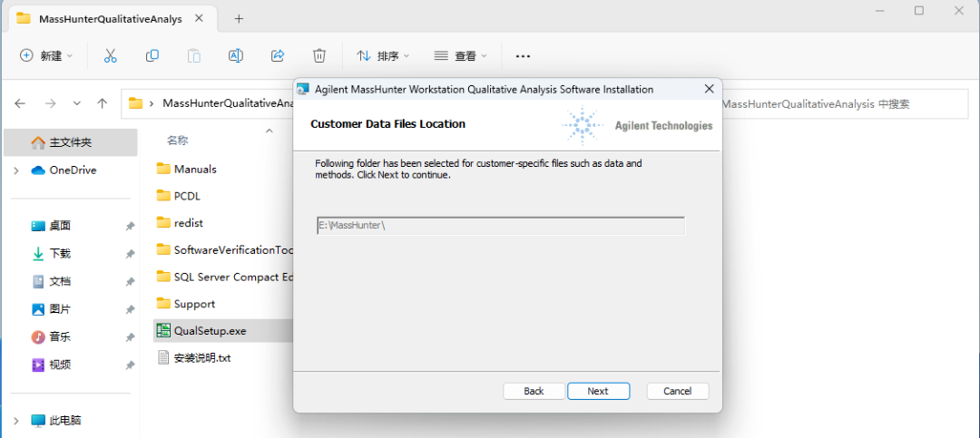This screenshot has width=980, height=438.
Task: Open the 新建 (New) menu
Action: [46, 55]
